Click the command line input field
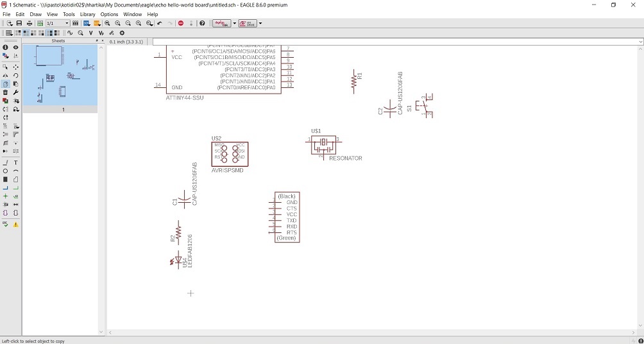The image size is (644, 344). pos(394,42)
